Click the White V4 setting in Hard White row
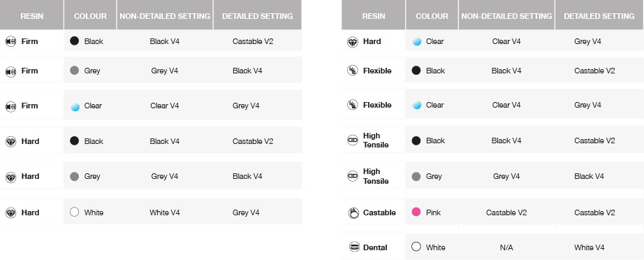The image size is (644, 260). [165, 212]
